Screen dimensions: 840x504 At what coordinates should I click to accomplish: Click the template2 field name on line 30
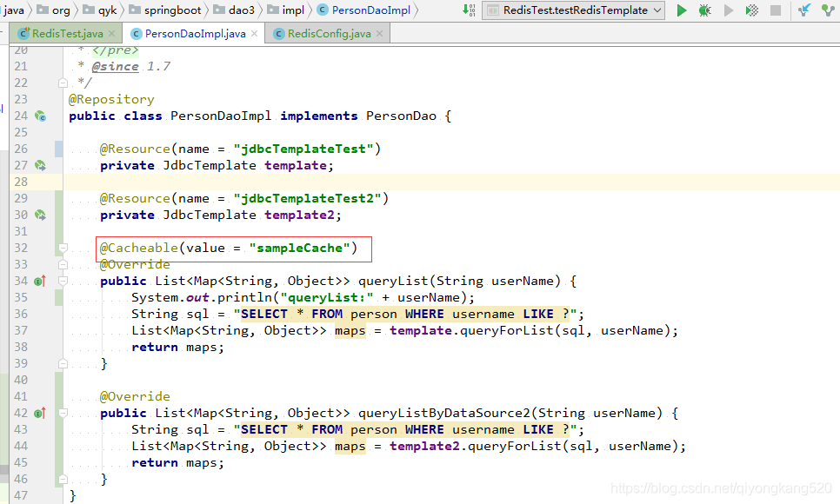pyautogui.click(x=299, y=215)
